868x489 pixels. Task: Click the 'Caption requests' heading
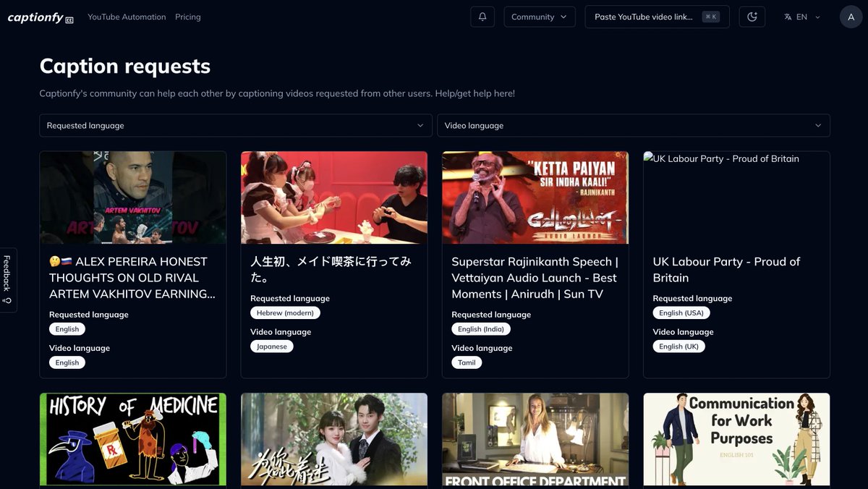coord(125,66)
